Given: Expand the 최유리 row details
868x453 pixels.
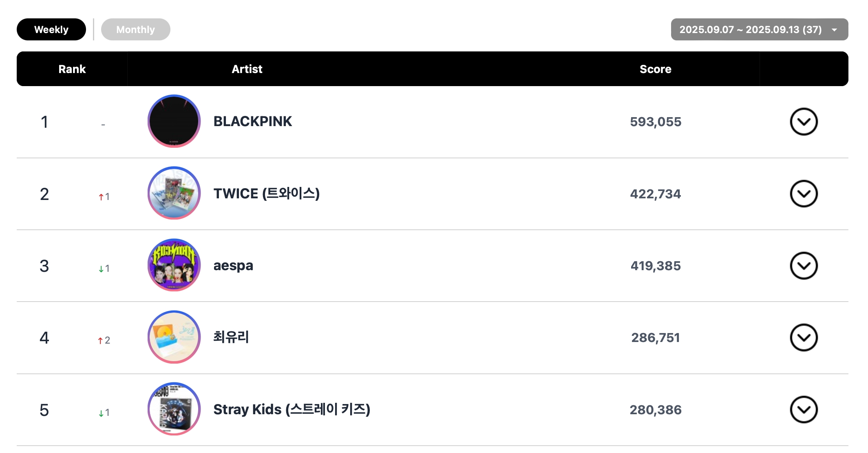Looking at the screenshot, I should [804, 338].
